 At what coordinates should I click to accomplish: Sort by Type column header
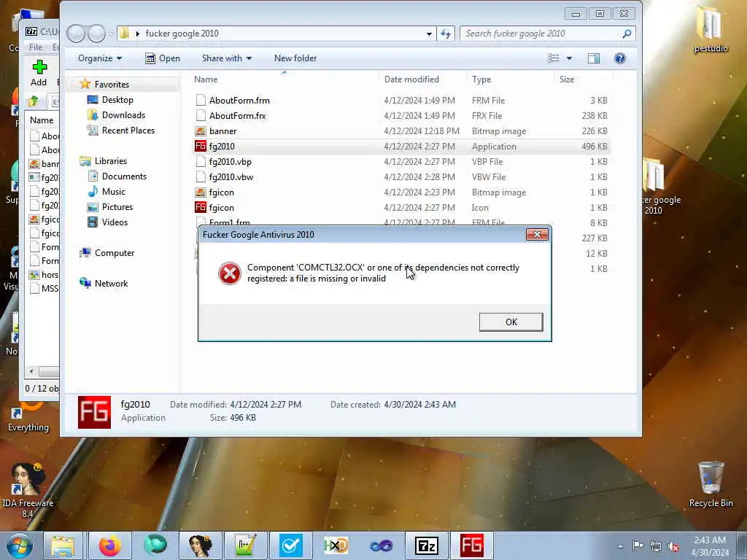[481, 79]
